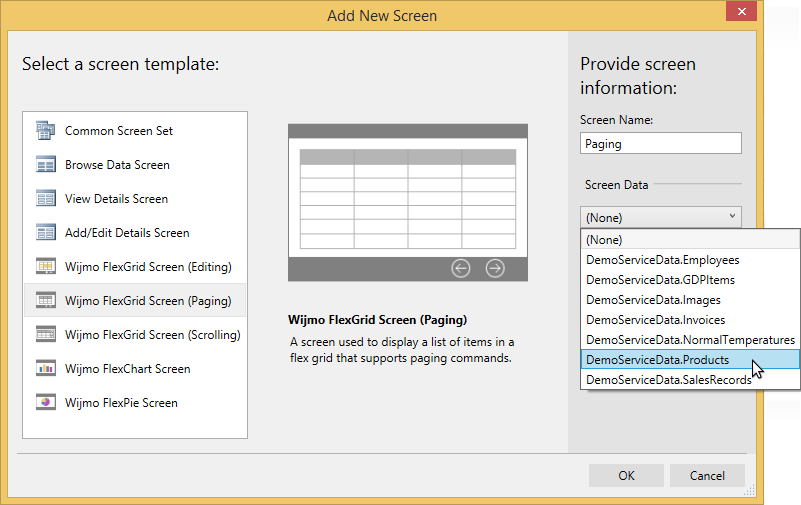
Task: Select the Add/Edit Details Screen icon
Action: (x=45, y=233)
